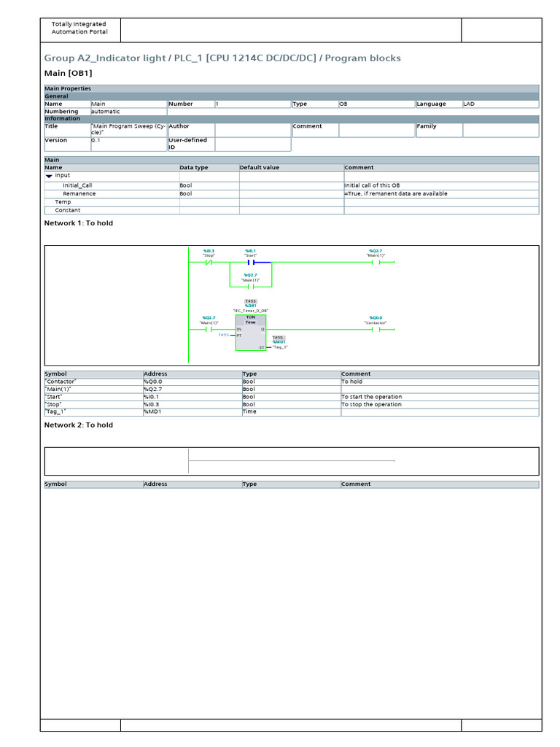Click the Title value Main Program Sweep
This screenshot has height=747, width=560.
(x=128, y=129)
